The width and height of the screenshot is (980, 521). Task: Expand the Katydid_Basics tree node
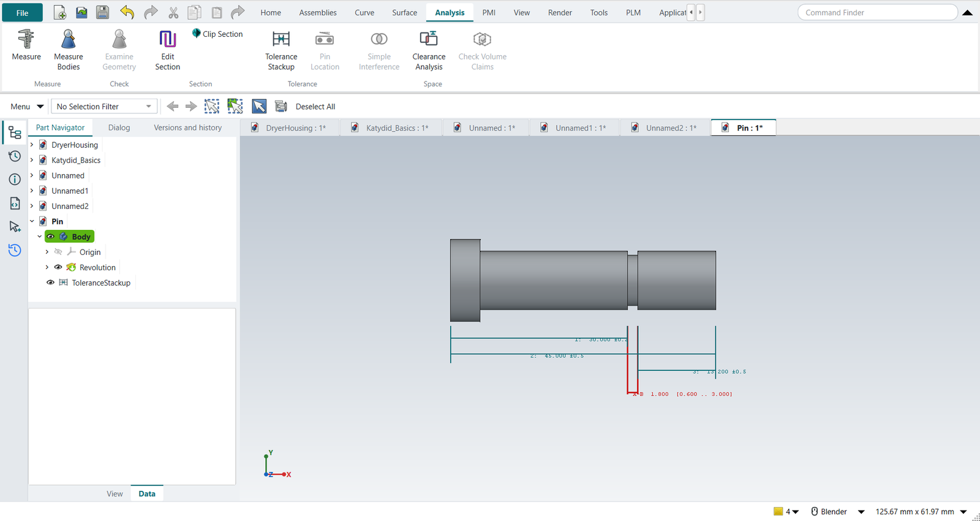coord(32,160)
